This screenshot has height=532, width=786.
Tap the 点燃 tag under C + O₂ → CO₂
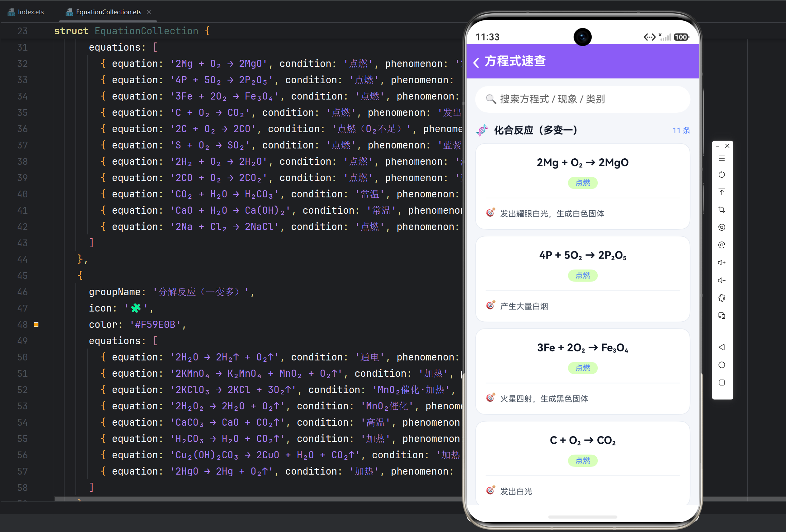[582, 461]
